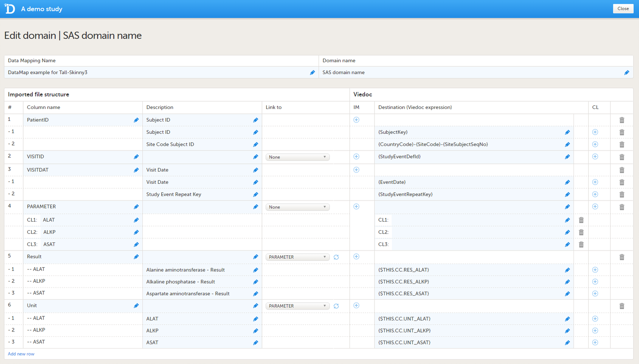The height and width of the screenshot is (364, 639).
Task: Add import mapping for VISITID row
Action: pyautogui.click(x=356, y=157)
